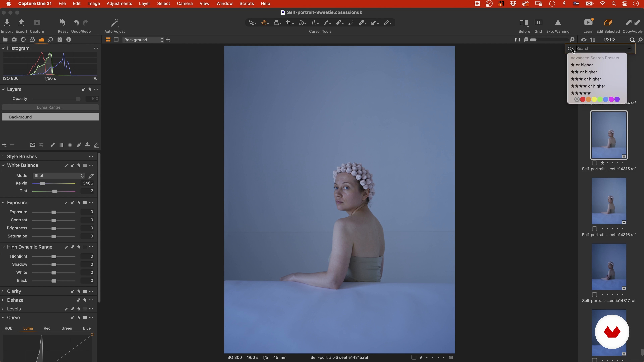Screen dimensions: 644x362
Task: Toggle mask visibility icon in Layers
Action: (33, 145)
